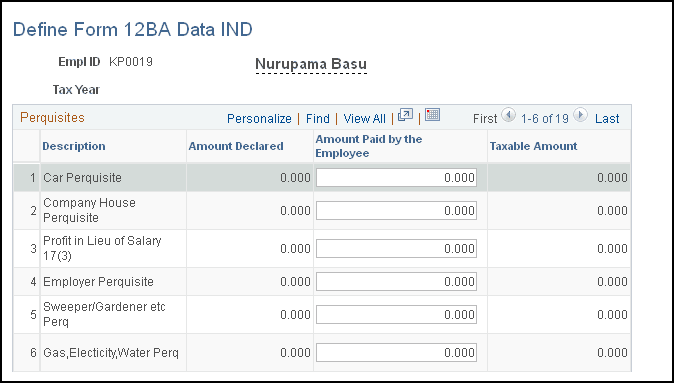Select Company House Perquisite description cell

[x=89, y=210]
